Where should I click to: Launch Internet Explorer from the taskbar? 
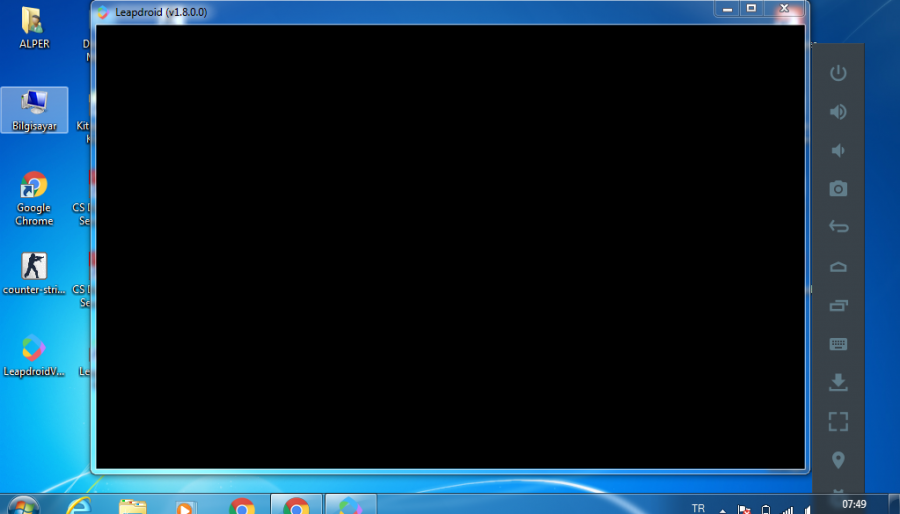pyautogui.click(x=79, y=505)
